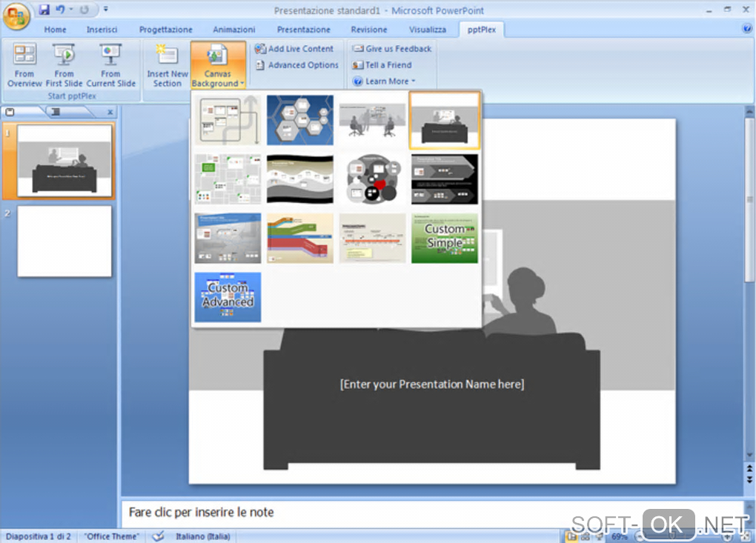The image size is (756, 543).
Task: Undo the last action
Action: [x=60, y=9]
